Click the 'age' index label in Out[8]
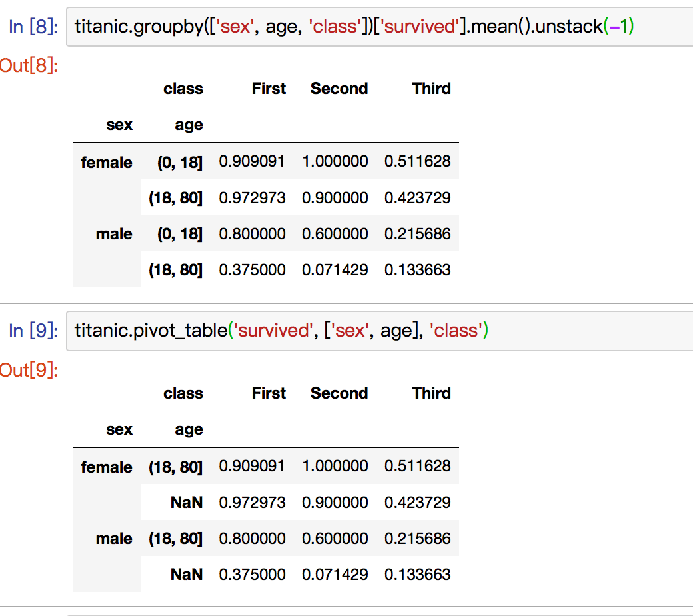The width and height of the screenshot is (693, 616). [189, 125]
